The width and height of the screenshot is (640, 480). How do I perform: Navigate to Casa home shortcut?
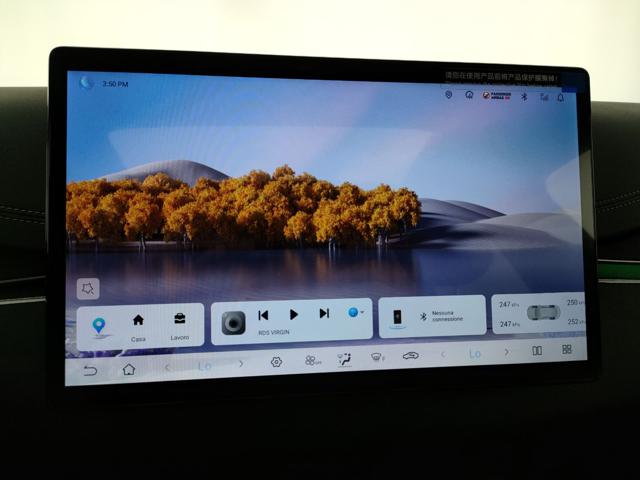pyautogui.click(x=138, y=323)
